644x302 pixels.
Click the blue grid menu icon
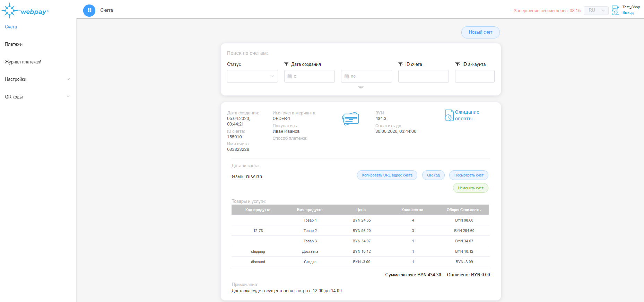pyautogui.click(x=89, y=10)
